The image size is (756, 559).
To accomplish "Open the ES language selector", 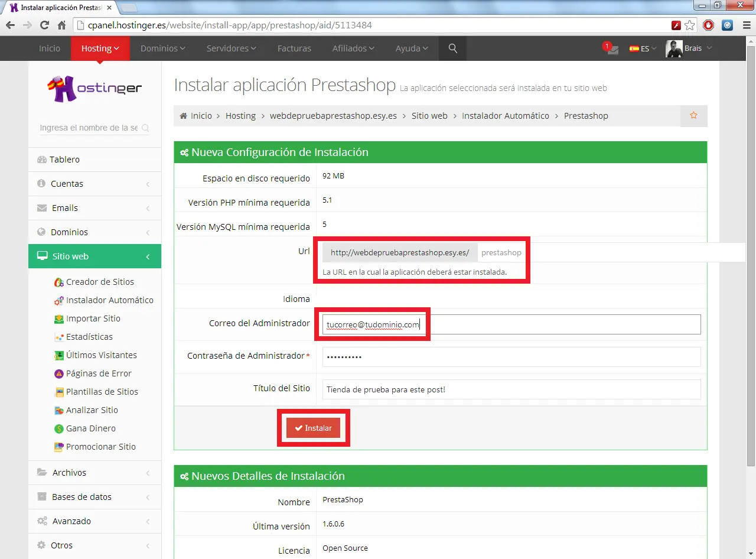I will pyautogui.click(x=643, y=48).
